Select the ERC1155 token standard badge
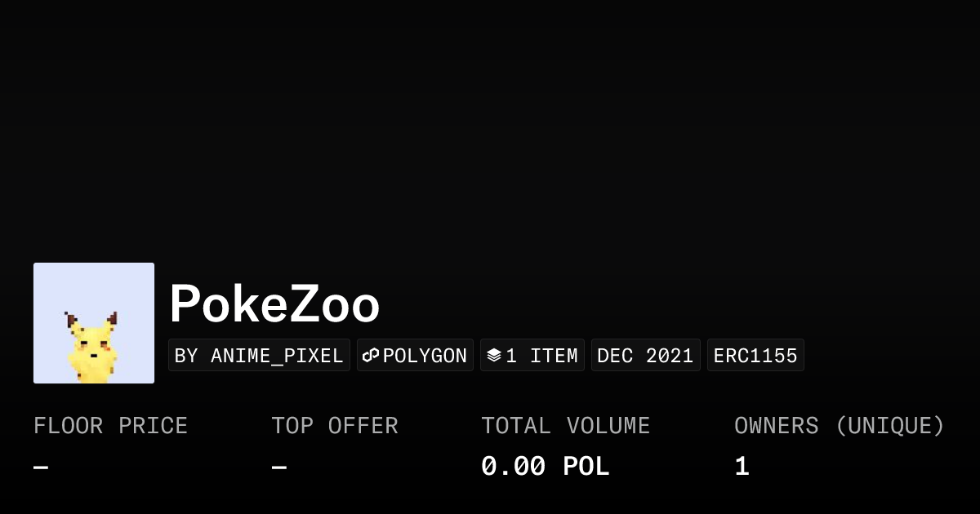The image size is (980, 514). pyautogui.click(x=755, y=356)
